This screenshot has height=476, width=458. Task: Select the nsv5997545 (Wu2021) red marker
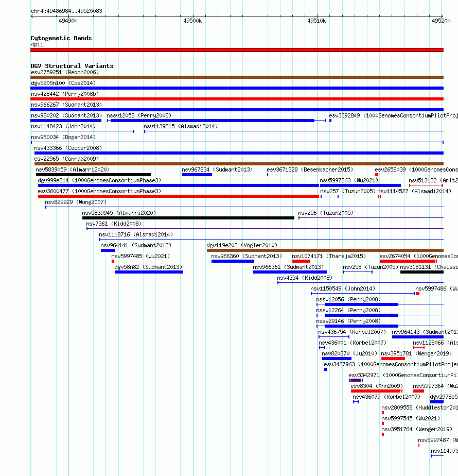[x=383, y=423]
